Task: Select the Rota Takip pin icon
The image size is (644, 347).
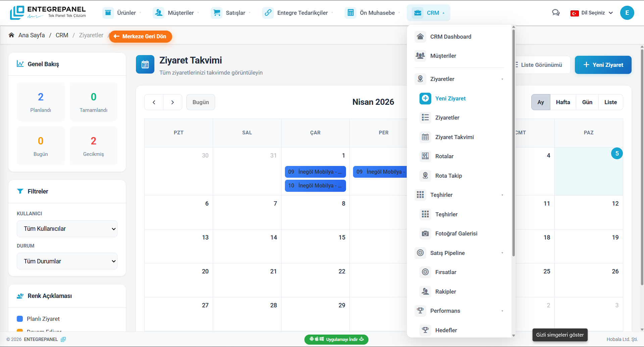Action: tap(425, 176)
